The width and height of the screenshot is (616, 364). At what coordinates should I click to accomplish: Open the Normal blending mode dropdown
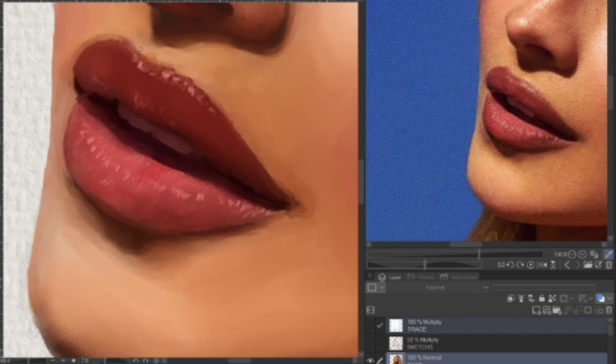click(439, 287)
